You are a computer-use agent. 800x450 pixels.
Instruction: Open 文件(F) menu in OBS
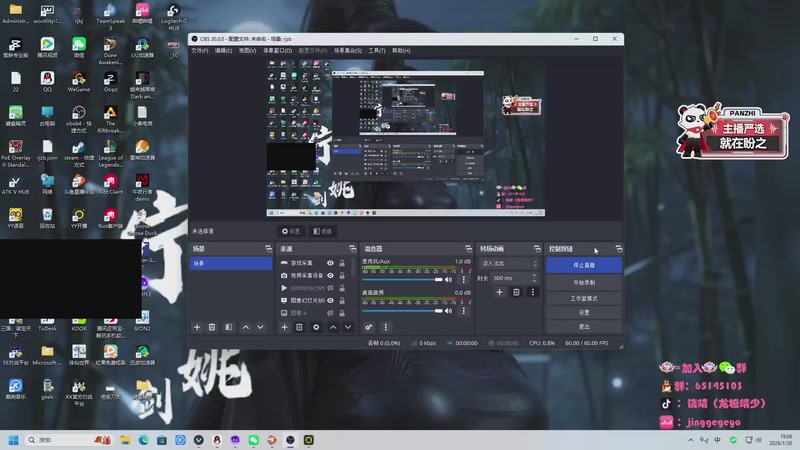click(199, 51)
